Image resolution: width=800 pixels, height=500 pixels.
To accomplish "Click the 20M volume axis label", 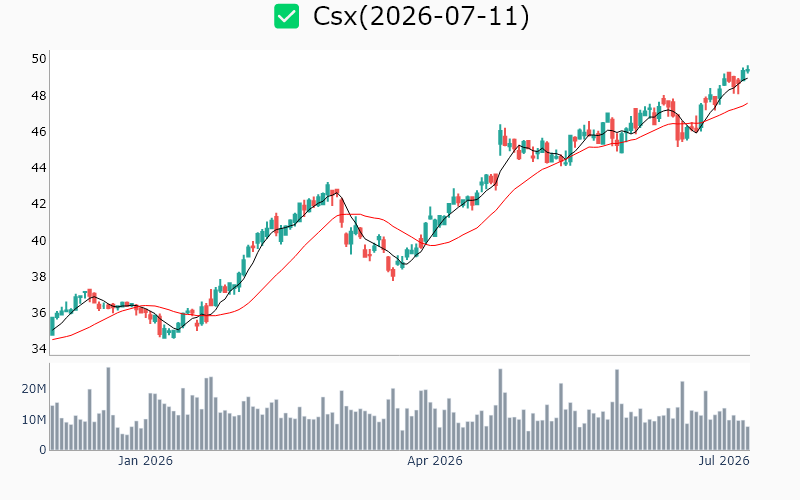I will (34, 389).
